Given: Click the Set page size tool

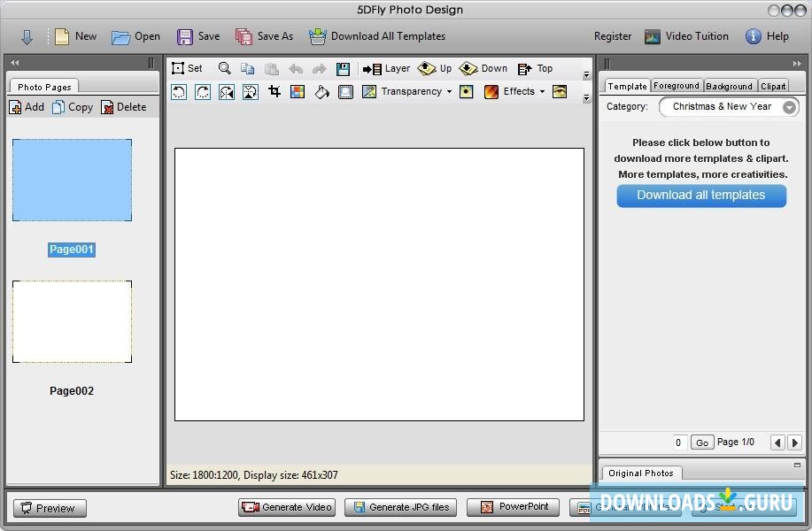Looking at the screenshot, I should click(x=187, y=68).
